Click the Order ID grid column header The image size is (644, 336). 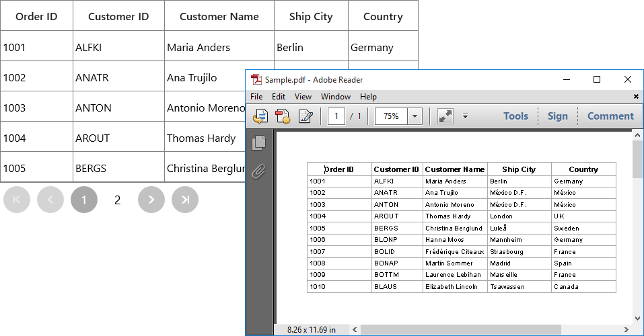coord(36,15)
